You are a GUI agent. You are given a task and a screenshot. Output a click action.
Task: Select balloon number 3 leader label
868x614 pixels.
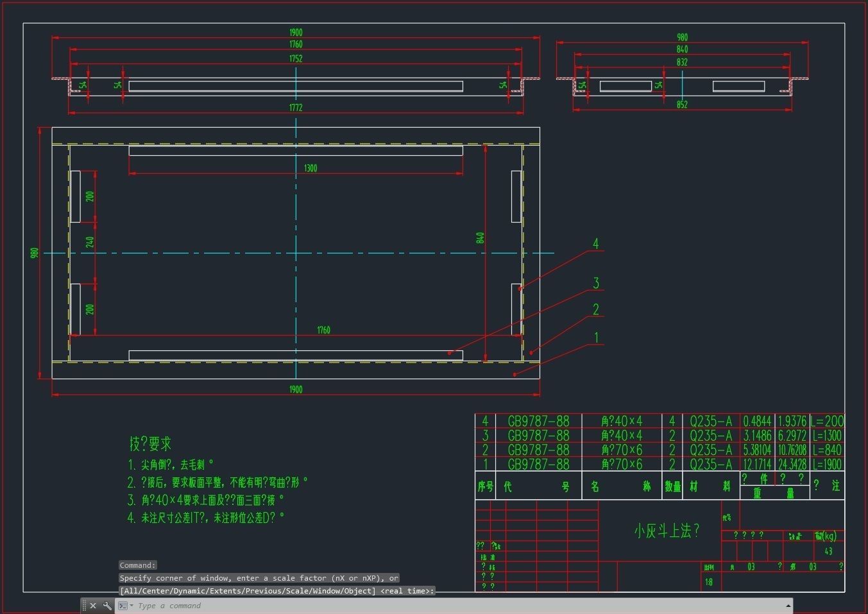[596, 283]
